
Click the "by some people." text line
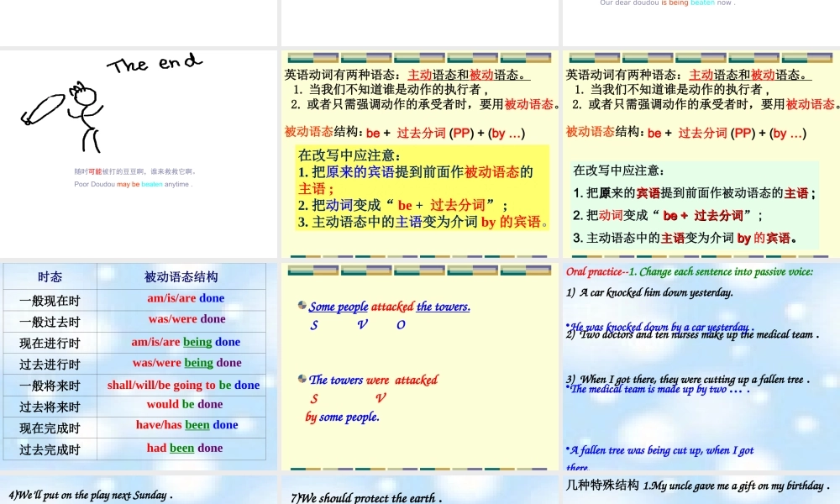(342, 417)
